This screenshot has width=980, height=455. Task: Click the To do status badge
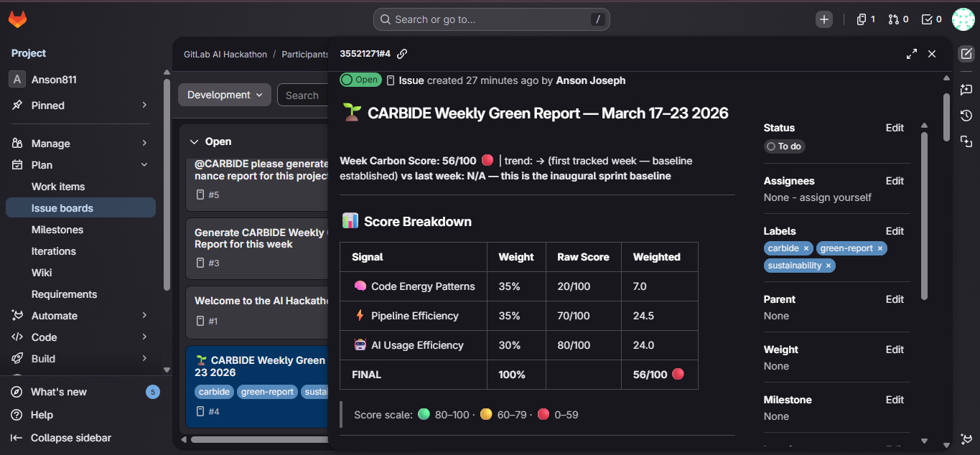pyautogui.click(x=784, y=146)
